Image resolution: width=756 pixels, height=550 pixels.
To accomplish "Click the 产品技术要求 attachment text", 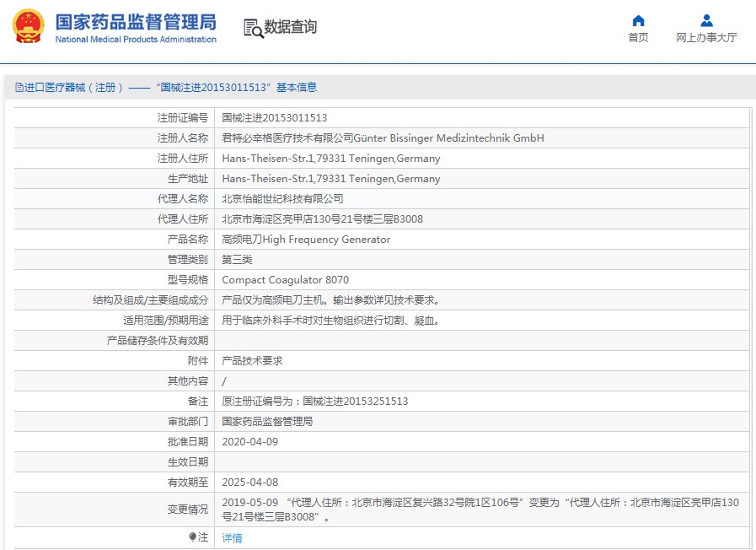I will 252,361.
